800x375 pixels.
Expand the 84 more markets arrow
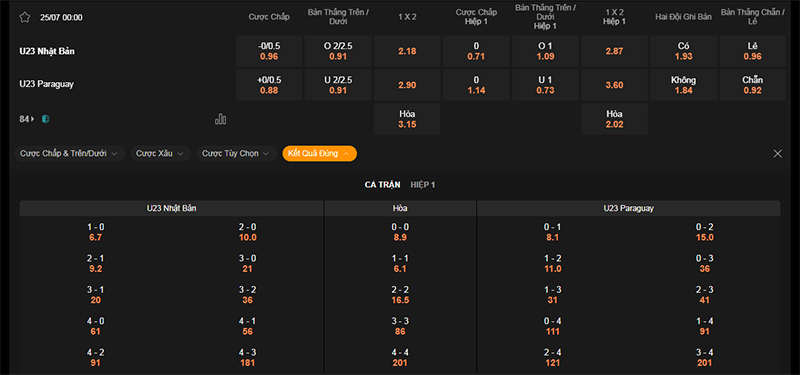(x=27, y=119)
